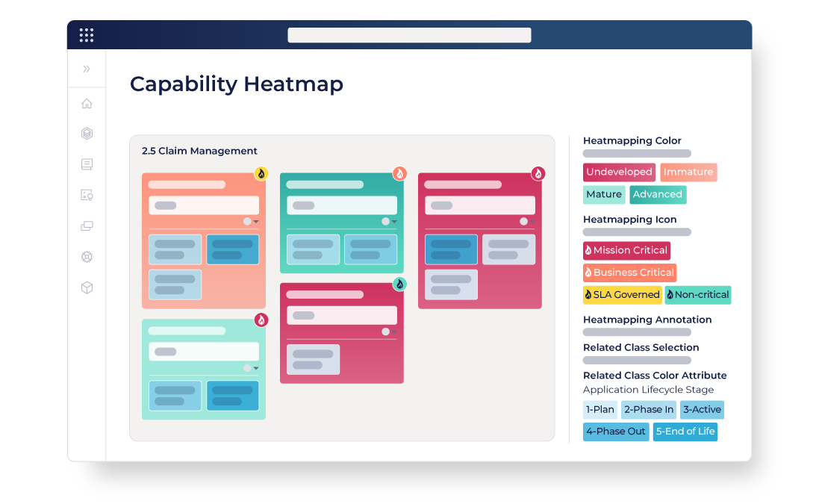Click the 2.5 Claim Management heading

199,151
